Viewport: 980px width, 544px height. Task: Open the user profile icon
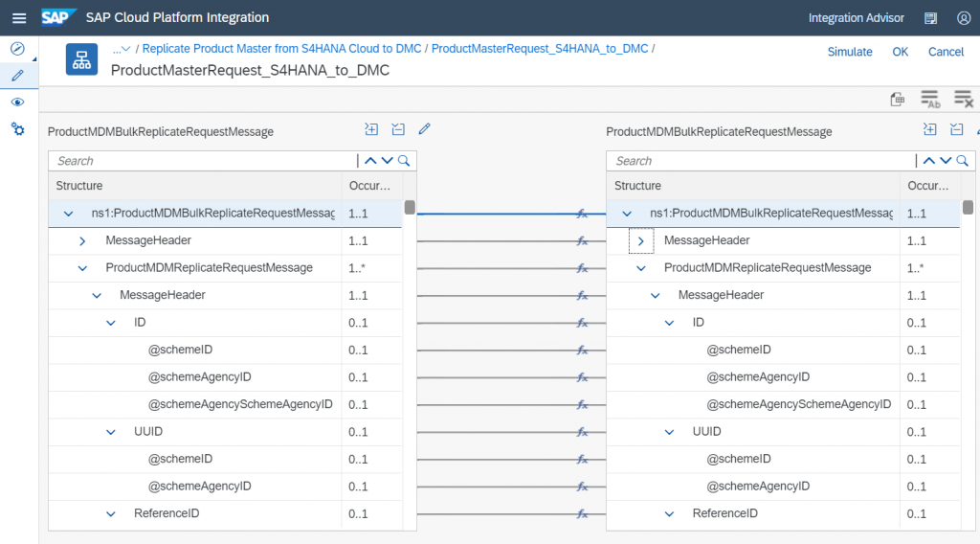click(964, 18)
